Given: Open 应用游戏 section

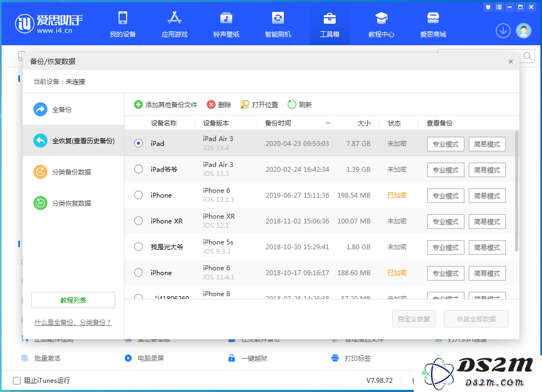Looking at the screenshot, I should point(175,24).
